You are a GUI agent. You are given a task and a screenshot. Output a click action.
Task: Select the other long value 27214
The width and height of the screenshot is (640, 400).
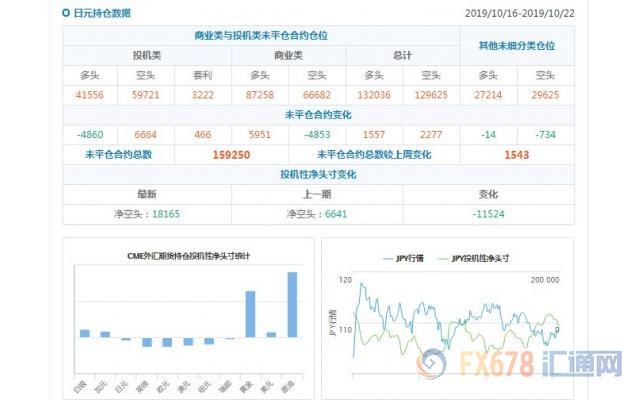488,95
